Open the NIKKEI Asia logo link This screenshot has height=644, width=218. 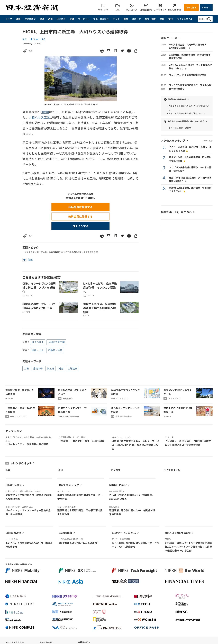[x=71, y=581]
